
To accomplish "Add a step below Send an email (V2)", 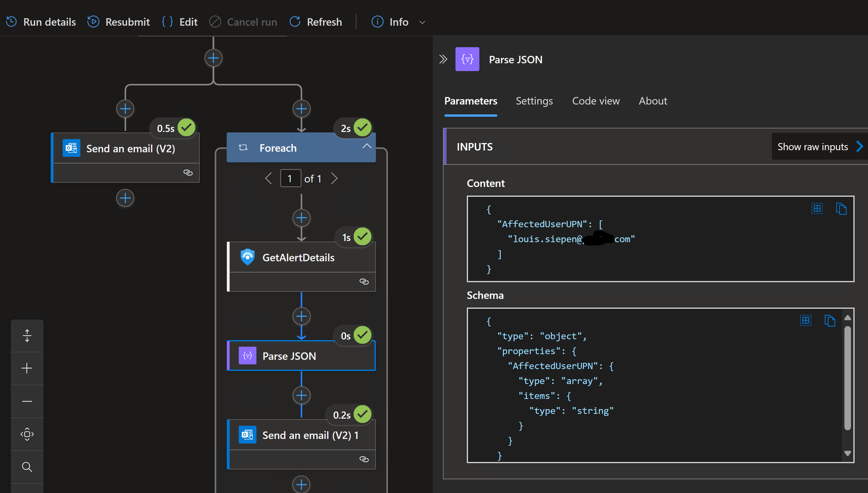I will pyautogui.click(x=125, y=198).
